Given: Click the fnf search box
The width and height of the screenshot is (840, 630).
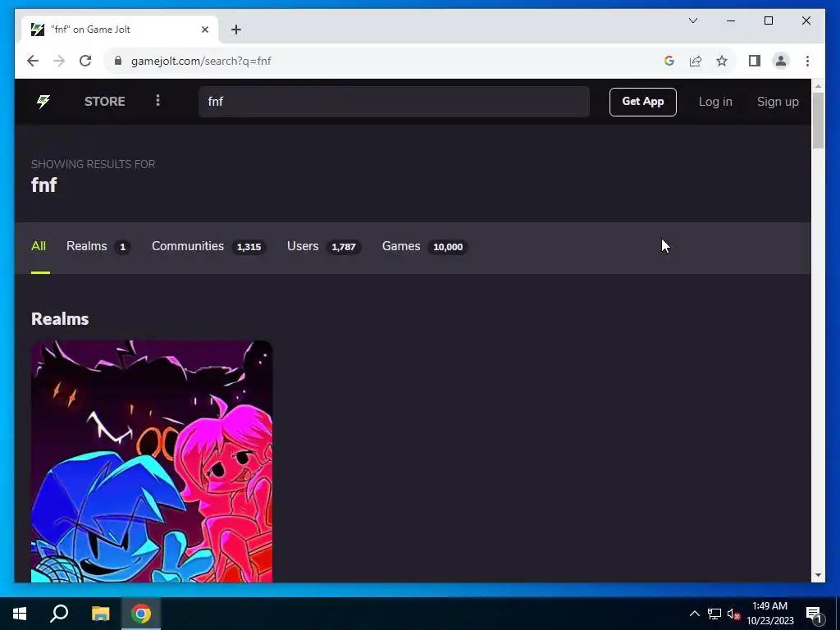Looking at the screenshot, I should click(394, 101).
